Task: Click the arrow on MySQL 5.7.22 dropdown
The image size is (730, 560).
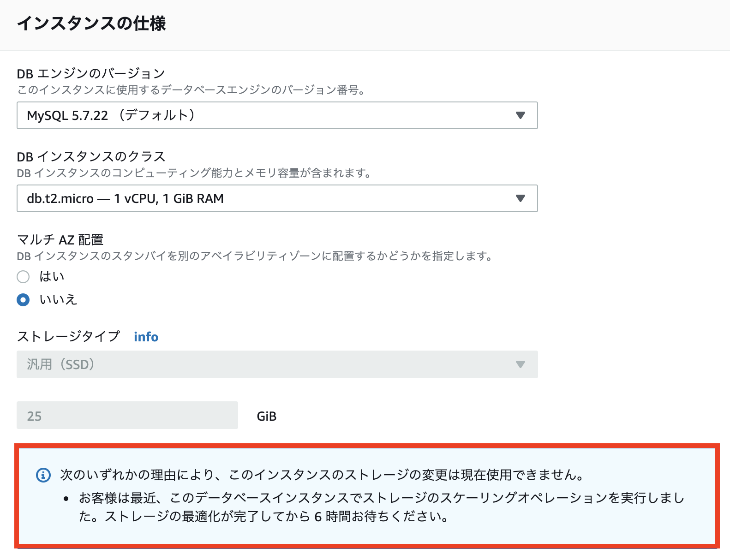Action: pyautogui.click(x=521, y=115)
